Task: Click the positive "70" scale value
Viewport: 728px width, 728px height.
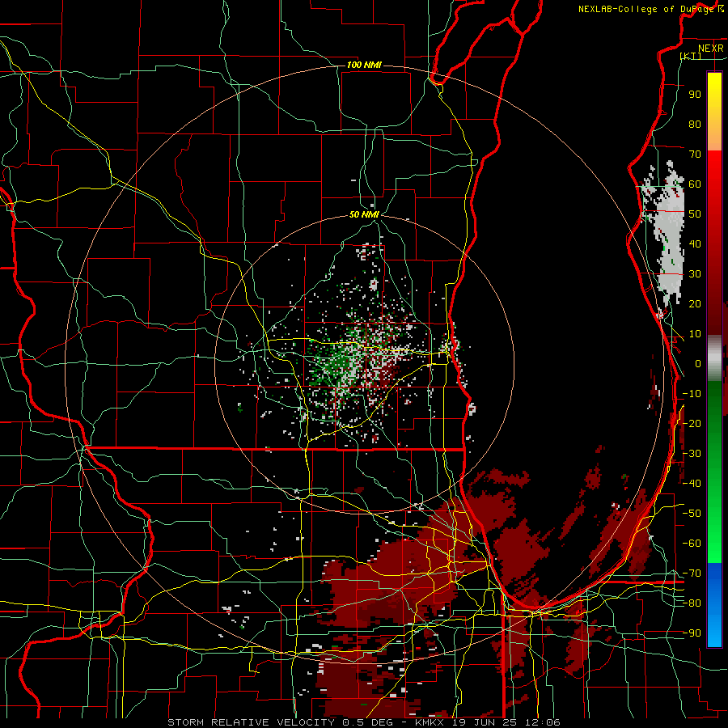Action: pyautogui.click(x=695, y=154)
